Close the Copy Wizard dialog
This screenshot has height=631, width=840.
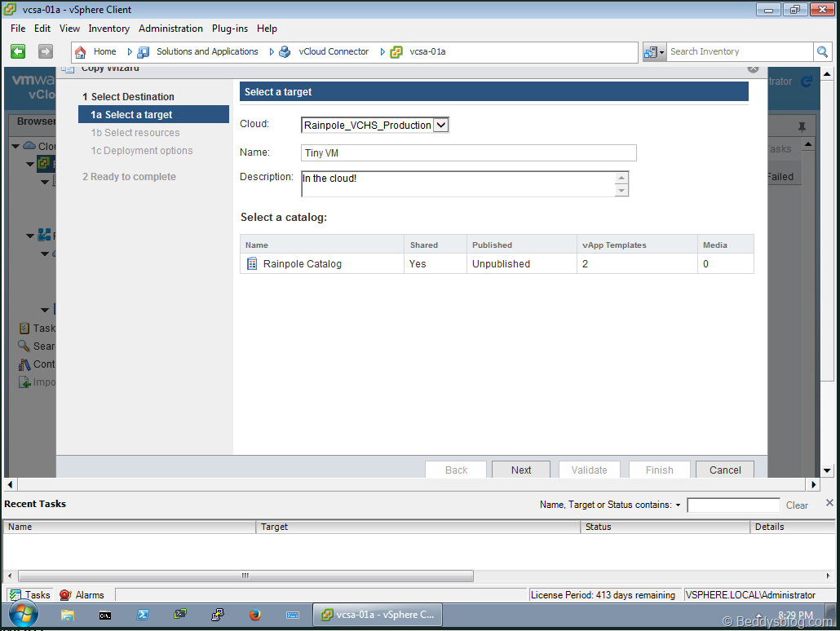point(754,68)
